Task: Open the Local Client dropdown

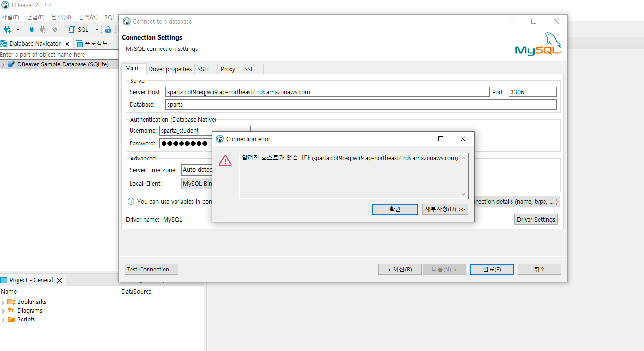Action: pos(197,184)
